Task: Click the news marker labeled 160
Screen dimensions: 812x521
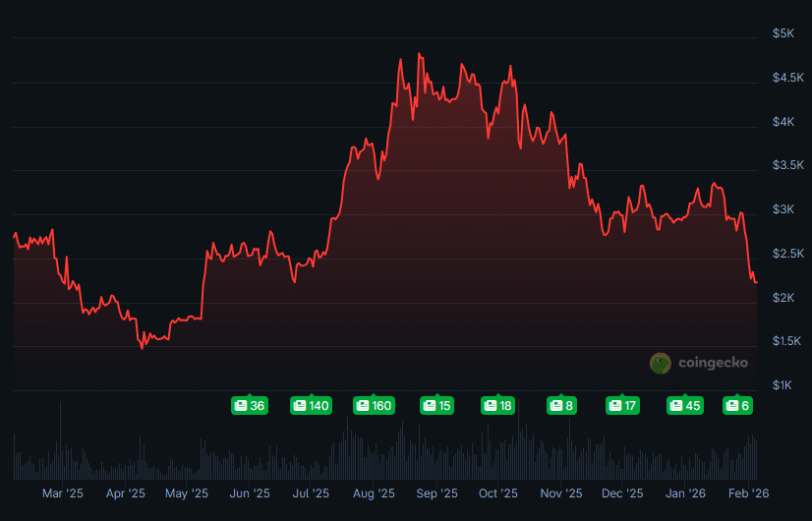Action: pyautogui.click(x=374, y=405)
